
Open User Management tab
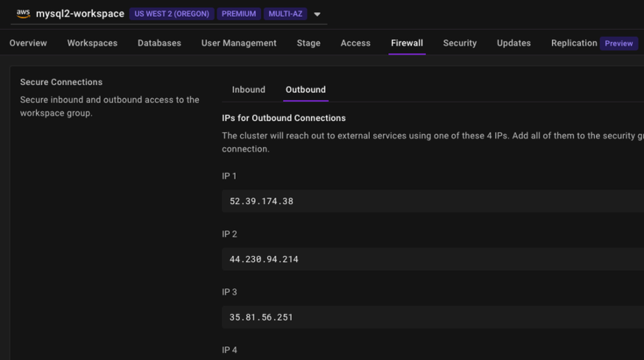(x=239, y=43)
